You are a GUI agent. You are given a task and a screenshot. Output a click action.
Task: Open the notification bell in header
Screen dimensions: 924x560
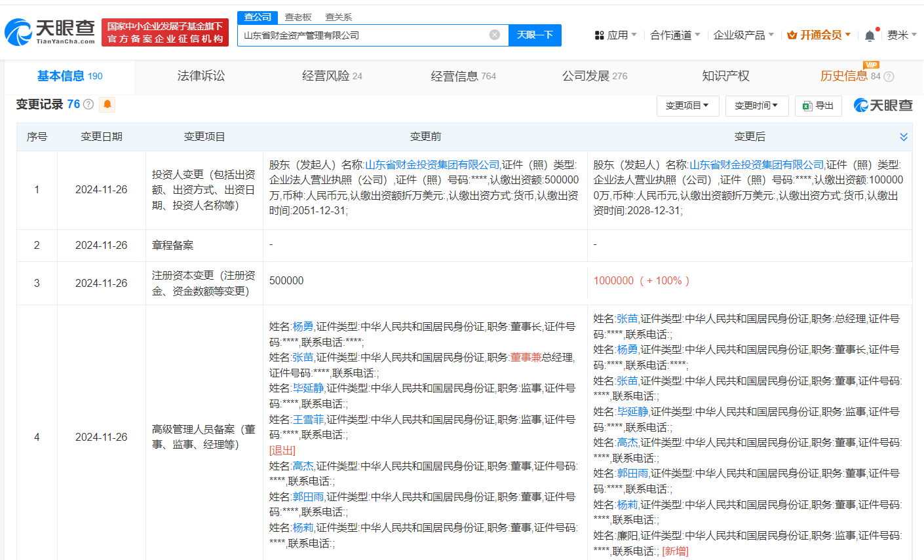[x=870, y=35]
